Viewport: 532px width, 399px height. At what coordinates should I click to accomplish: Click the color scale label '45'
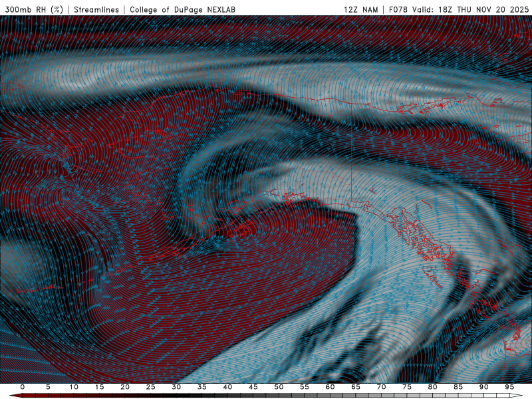tap(253, 387)
